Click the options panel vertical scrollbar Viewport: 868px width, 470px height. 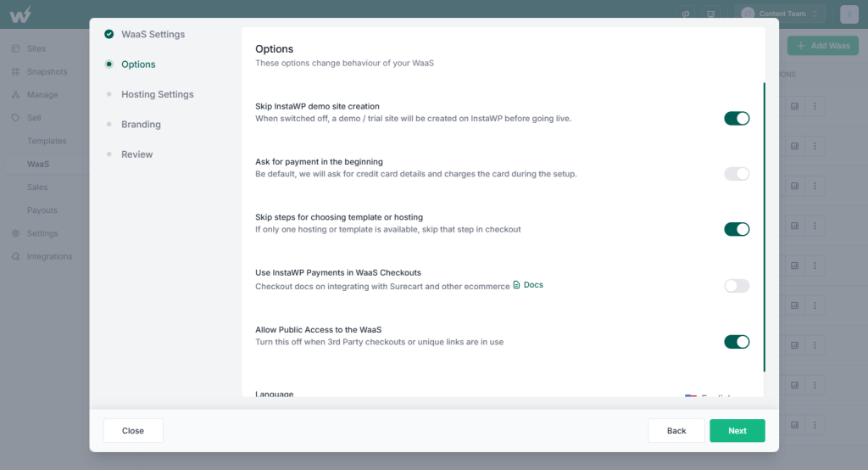coord(765,227)
